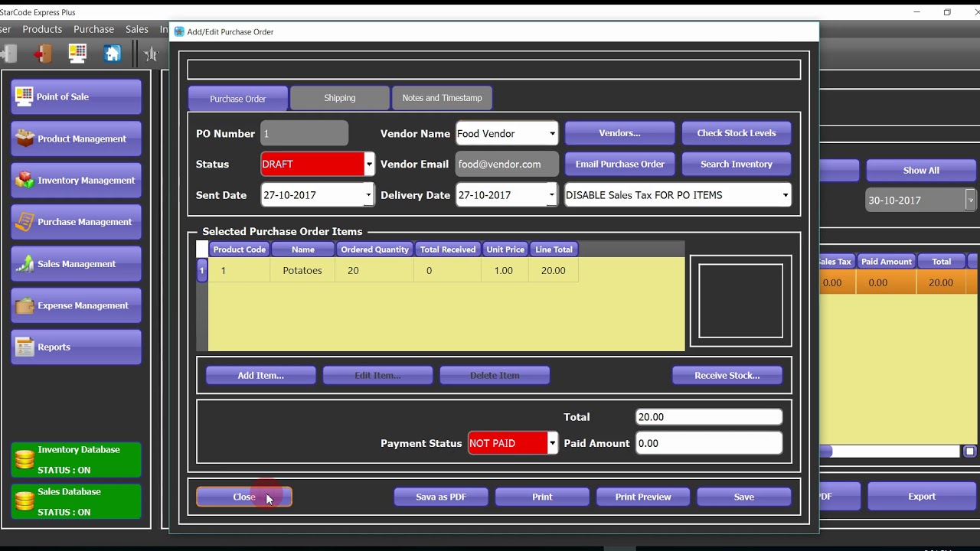Open the Delivery Date picker dropdown
The width and height of the screenshot is (980, 551).
(552, 195)
